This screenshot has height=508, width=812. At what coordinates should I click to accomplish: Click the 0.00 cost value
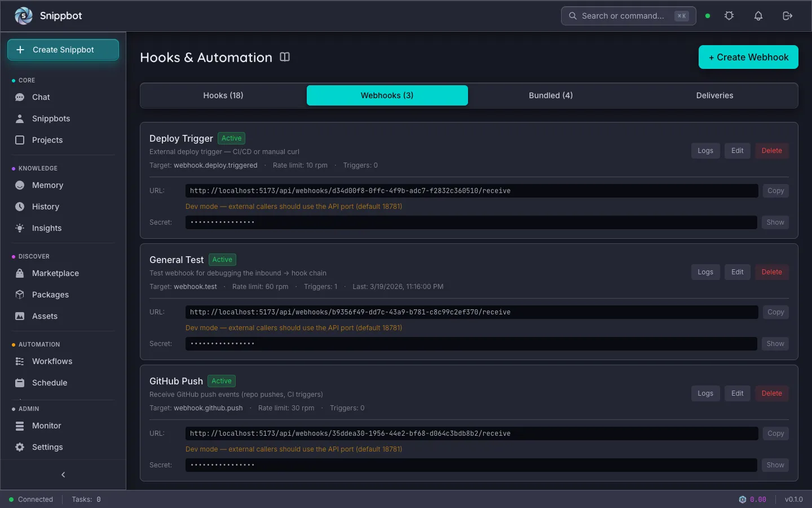pyautogui.click(x=758, y=500)
